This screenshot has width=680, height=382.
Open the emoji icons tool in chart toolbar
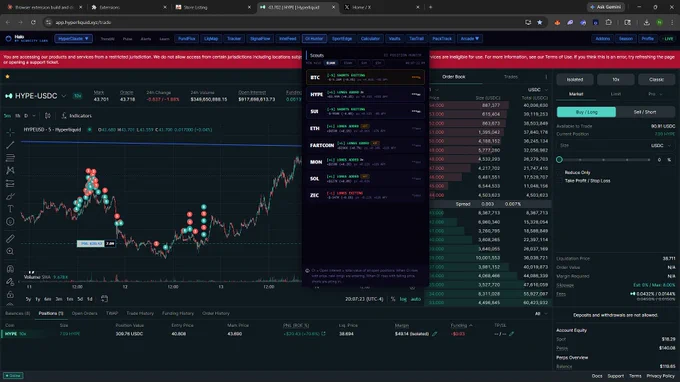coord(10,222)
